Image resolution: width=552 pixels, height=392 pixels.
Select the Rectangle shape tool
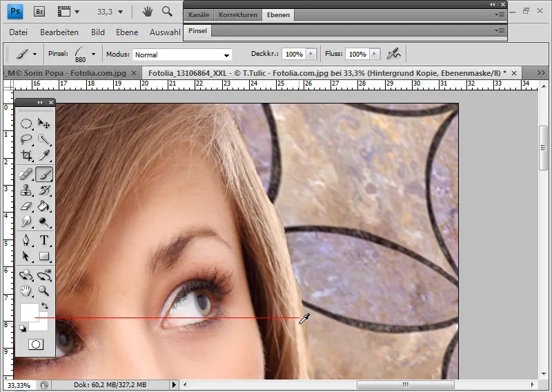coord(44,256)
